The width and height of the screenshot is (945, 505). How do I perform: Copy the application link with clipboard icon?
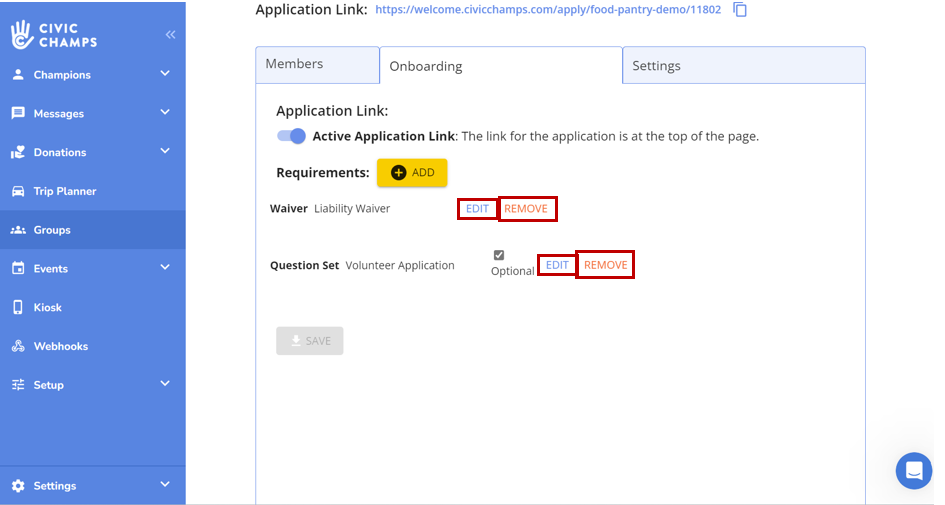(740, 10)
